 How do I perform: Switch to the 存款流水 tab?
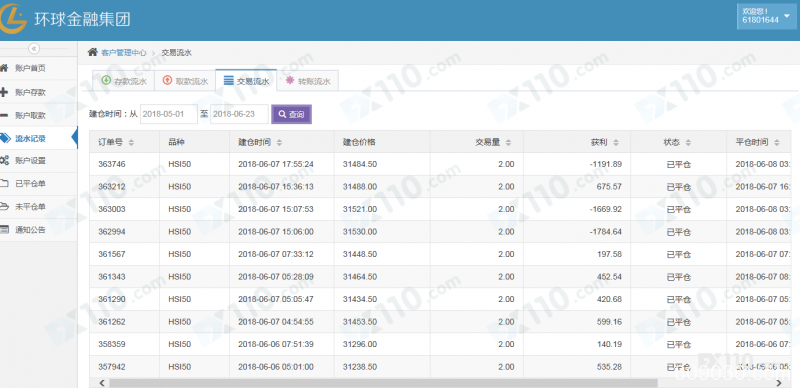pos(122,81)
